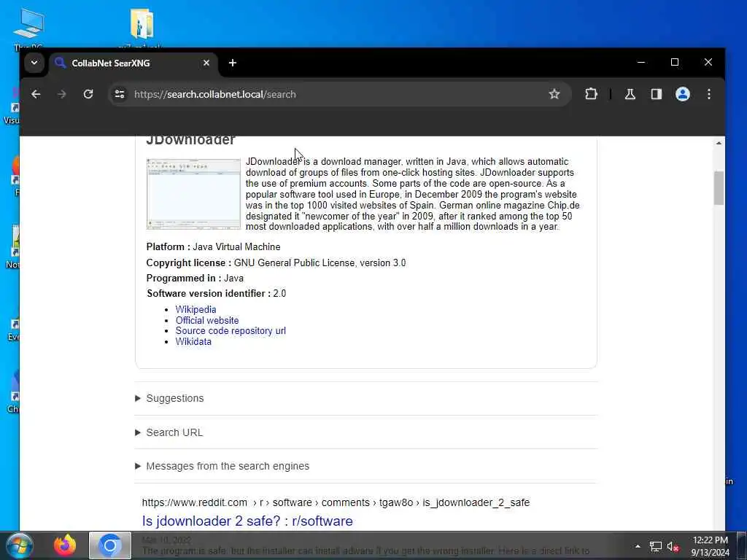Image resolution: width=747 pixels, height=560 pixels.
Task: Click 'Programmed in :' label
Action: pyautogui.click(x=184, y=278)
